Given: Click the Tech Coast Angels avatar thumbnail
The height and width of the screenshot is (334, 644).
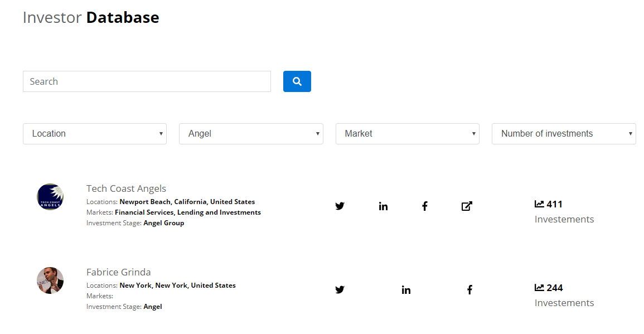Looking at the screenshot, I should (50, 197).
